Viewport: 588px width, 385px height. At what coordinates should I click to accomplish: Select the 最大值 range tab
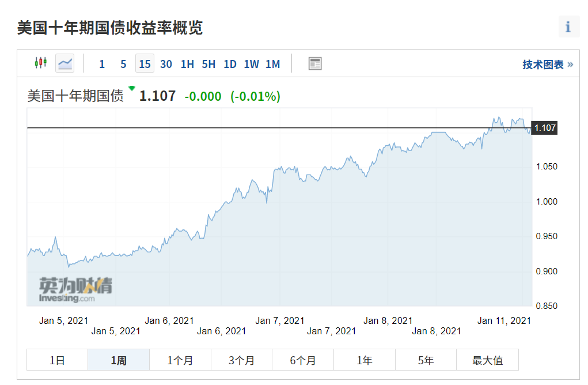487,360
